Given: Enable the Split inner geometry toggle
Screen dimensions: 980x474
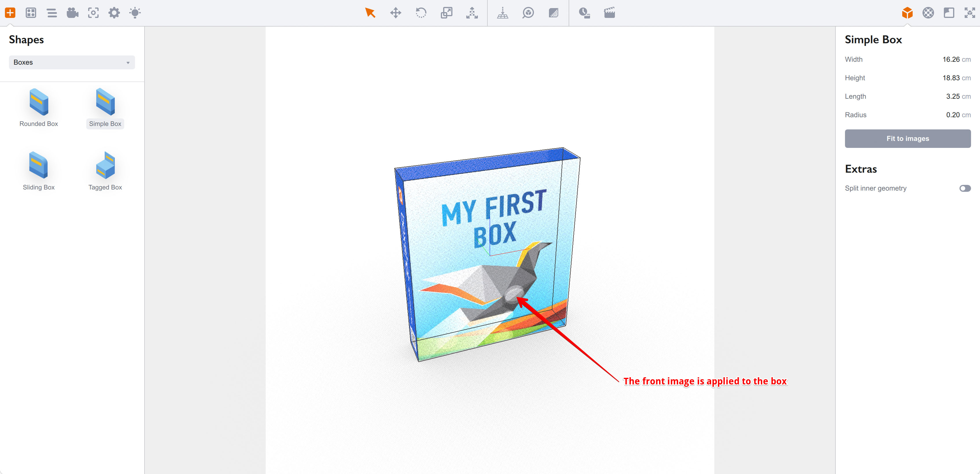Looking at the screenshot, I should (x=965, y=188).
